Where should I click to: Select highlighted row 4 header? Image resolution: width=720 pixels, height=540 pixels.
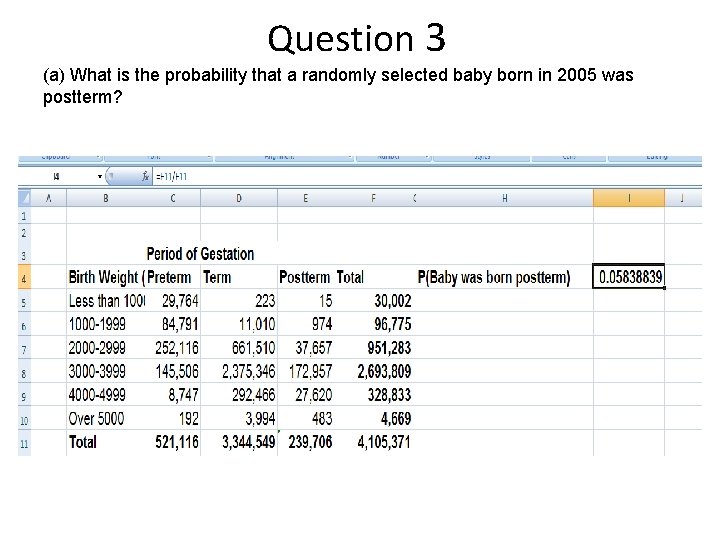24,278
